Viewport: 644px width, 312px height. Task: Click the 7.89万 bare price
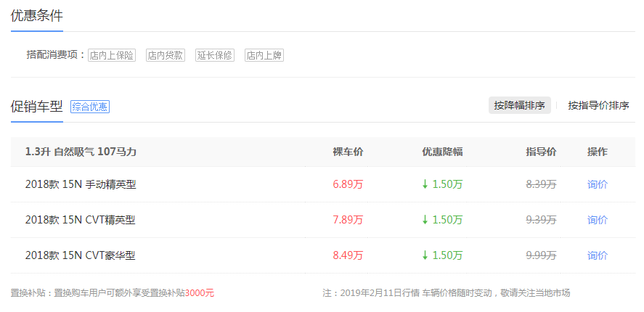348,220
